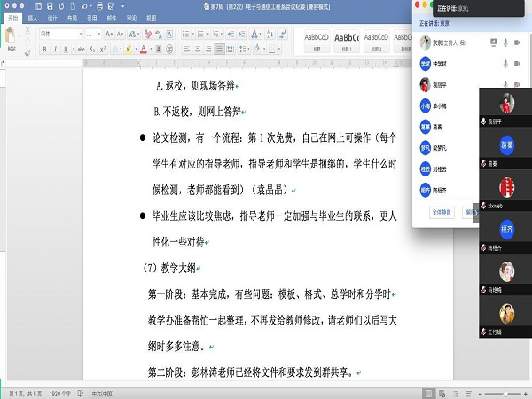
Task: Click the Sort A-Z icon
Action: coord(270,34)
